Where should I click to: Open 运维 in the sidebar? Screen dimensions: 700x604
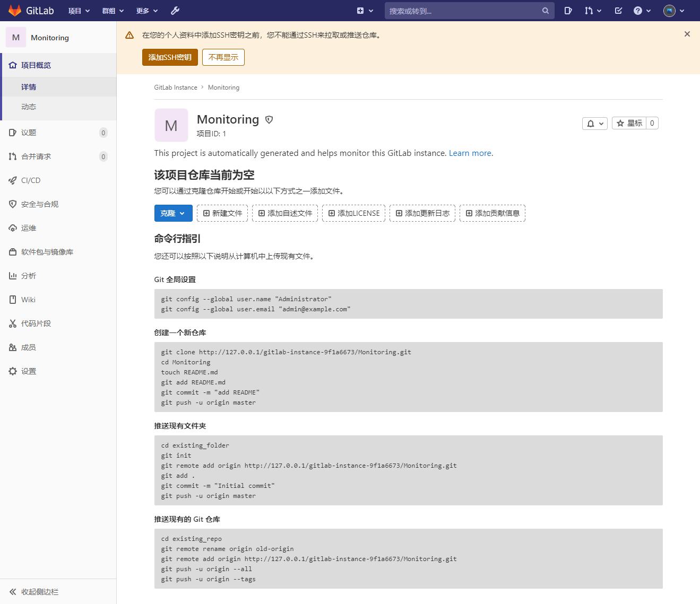(58, 228)
